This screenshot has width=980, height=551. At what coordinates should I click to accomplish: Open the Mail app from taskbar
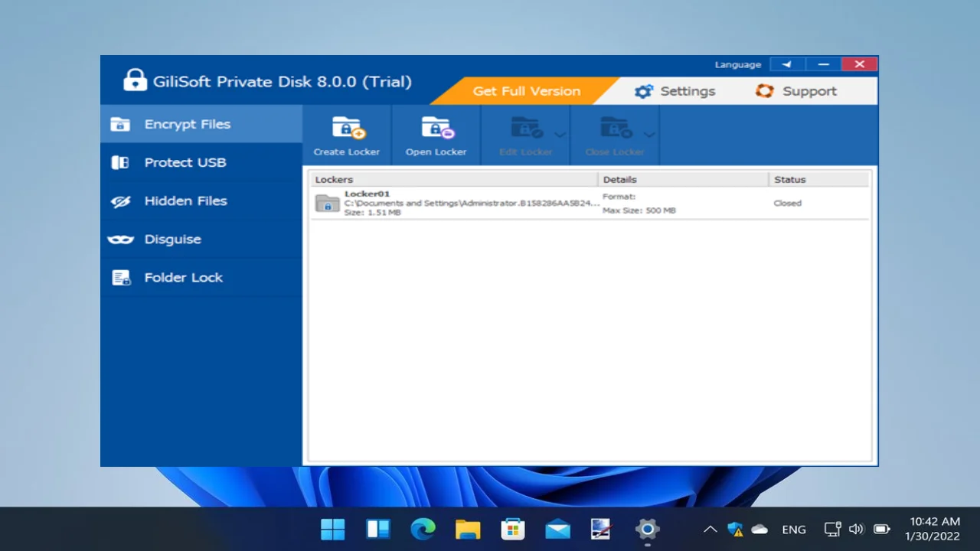[557, 529]
